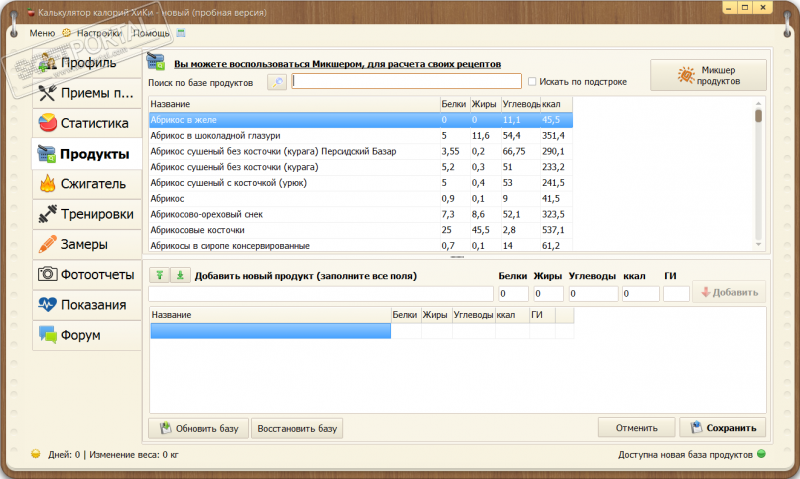The height and width of the screenshot is (479, 800).
Task: Open the Меню menu
Action: (x=42, y=33)
